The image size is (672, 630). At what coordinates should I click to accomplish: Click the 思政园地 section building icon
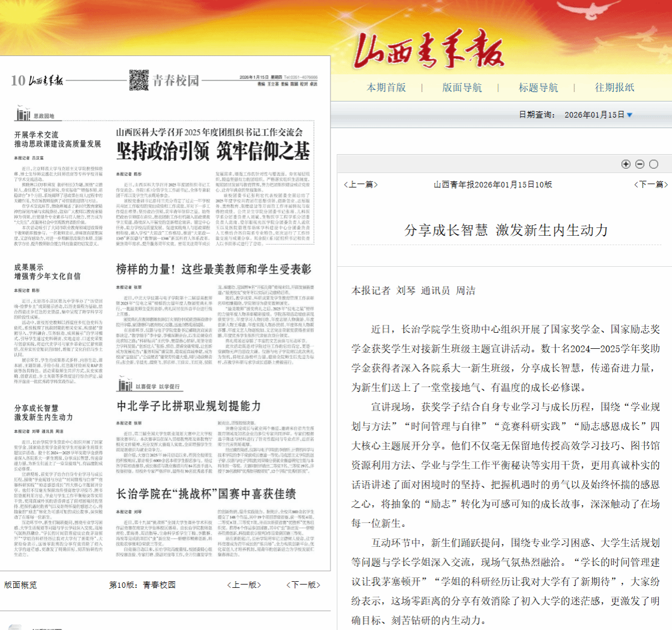23,115
